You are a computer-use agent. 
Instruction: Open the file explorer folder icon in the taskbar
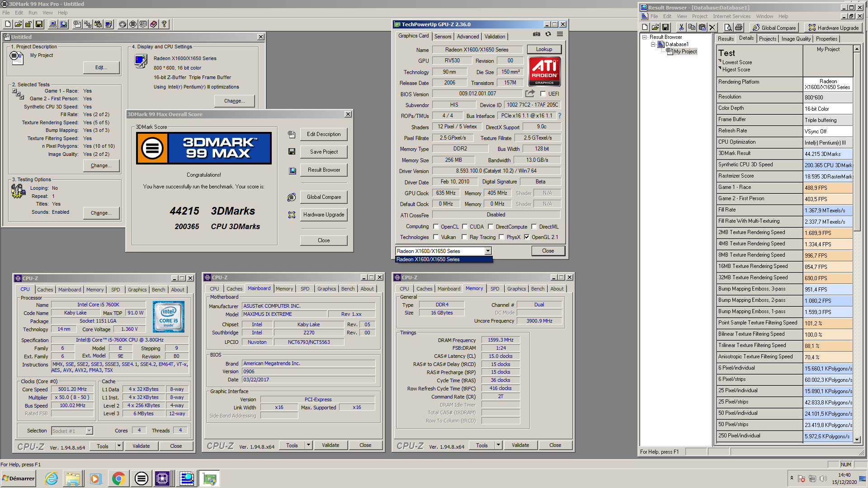pyautogui.click(x=72, y=479)
